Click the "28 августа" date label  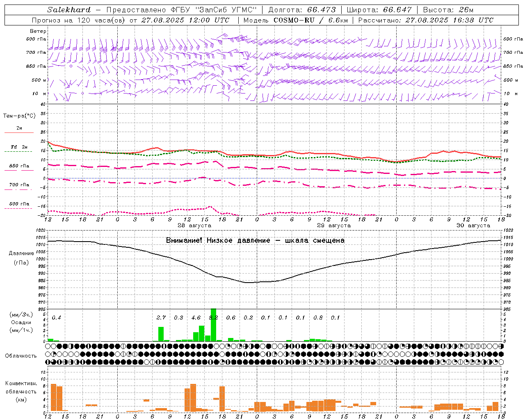194,226
